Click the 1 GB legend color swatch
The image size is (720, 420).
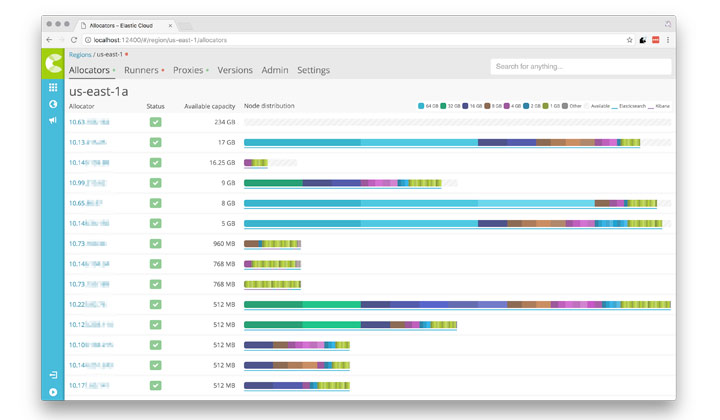[546, 106]
